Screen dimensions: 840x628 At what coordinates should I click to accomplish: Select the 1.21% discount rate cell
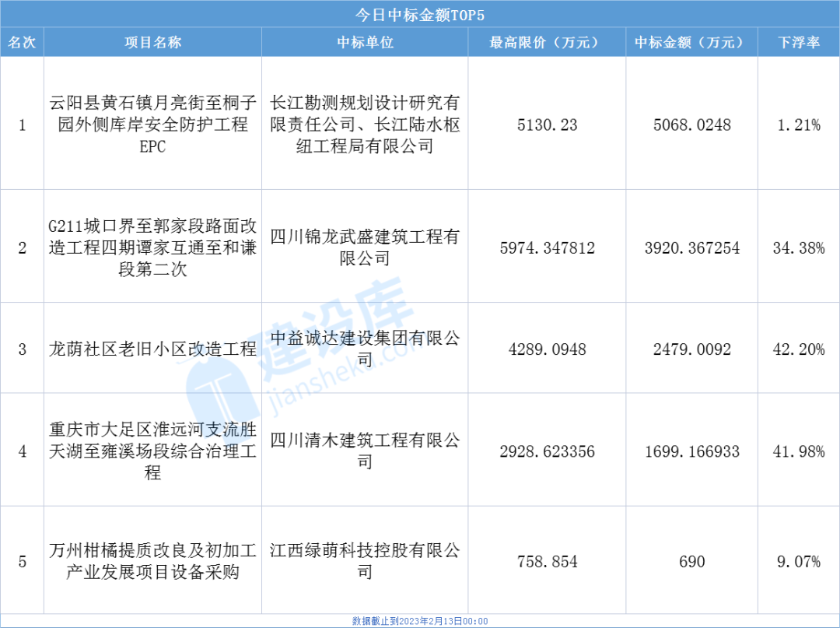pyautogui.click(x=799, y=125)
